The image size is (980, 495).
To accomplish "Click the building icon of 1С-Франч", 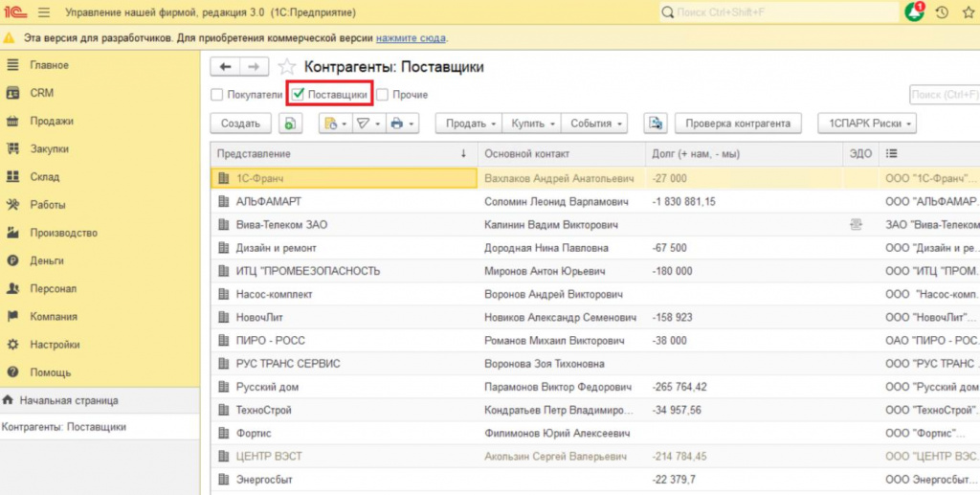I will point(224,178).
